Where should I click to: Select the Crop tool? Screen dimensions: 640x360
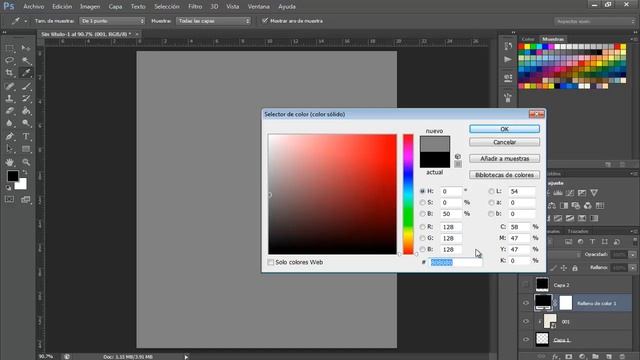(x=9, y=73)
